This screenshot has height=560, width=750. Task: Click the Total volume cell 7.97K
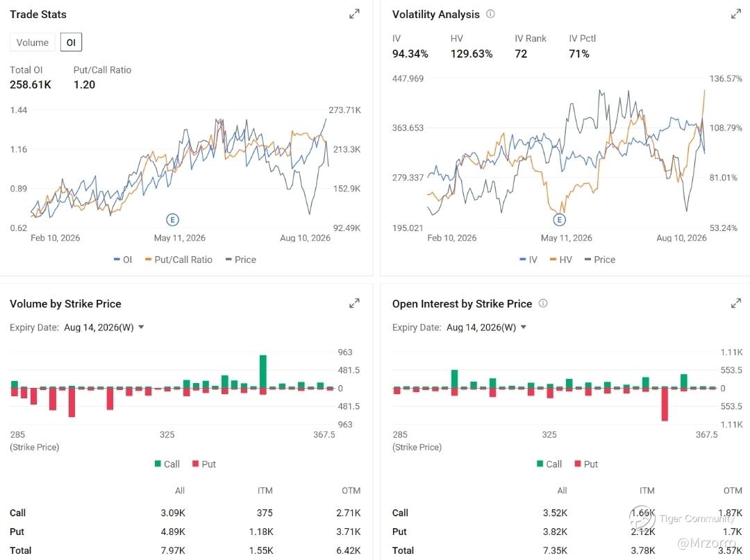pyautogui.click(x=173, y=550)
